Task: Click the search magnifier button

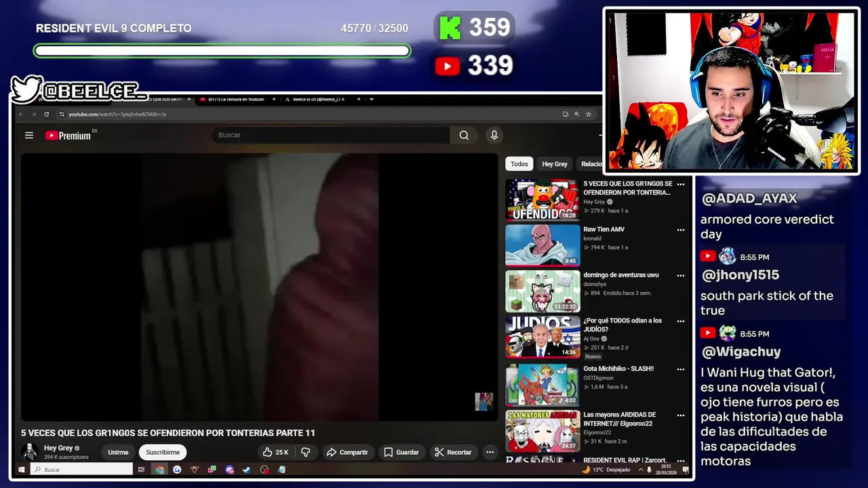Action: [464, 136]
